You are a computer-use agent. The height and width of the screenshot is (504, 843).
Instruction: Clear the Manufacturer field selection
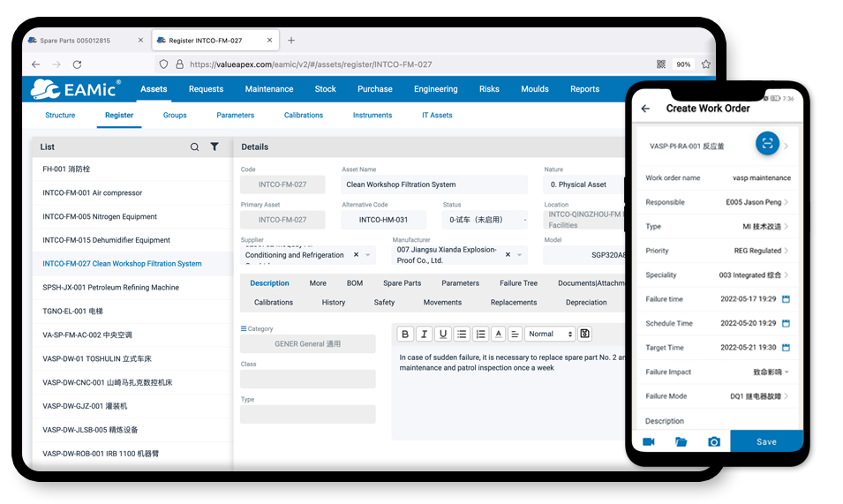point(508,255)
